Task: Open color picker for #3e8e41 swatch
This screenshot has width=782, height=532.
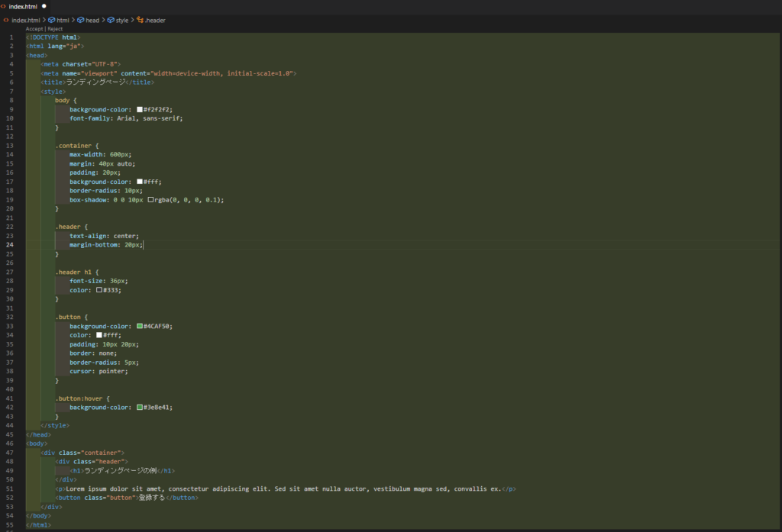Action: click(140, 408)
